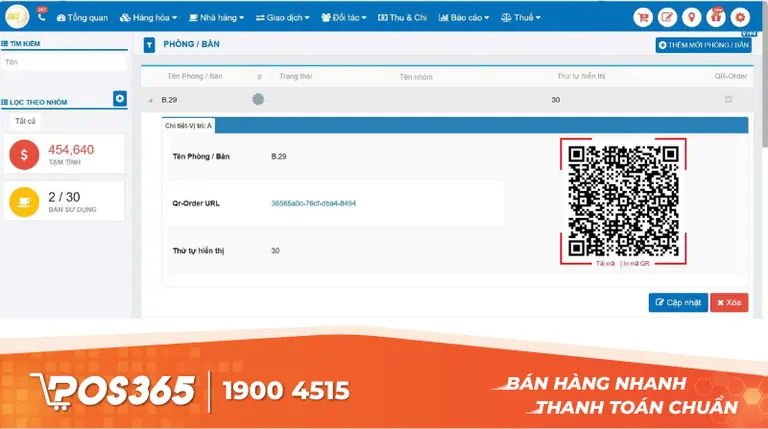Sort by Trạng thái column header
Viewport: 768px width, 429px height.
[x=295, y=76]
